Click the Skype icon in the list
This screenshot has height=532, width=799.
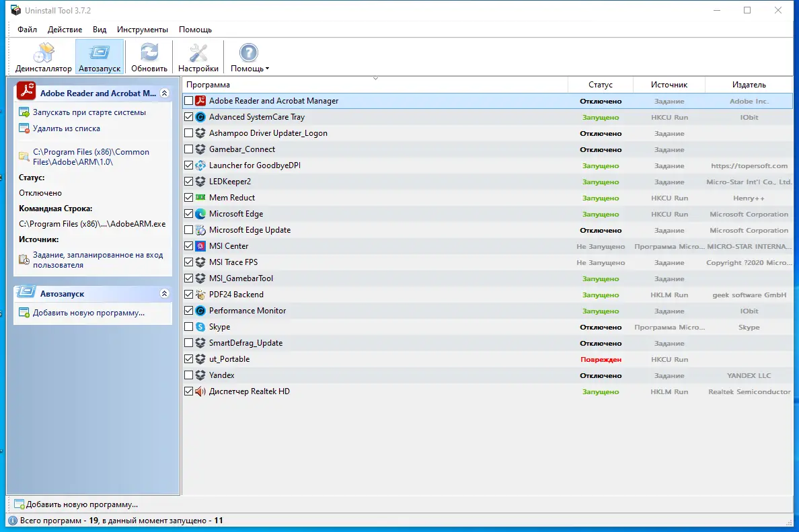201,327
